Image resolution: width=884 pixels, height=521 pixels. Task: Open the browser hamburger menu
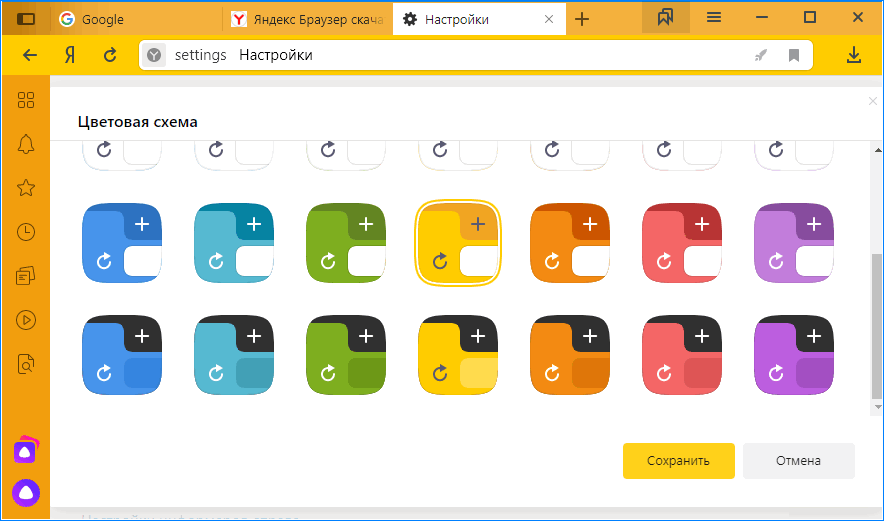pos(714,18)
